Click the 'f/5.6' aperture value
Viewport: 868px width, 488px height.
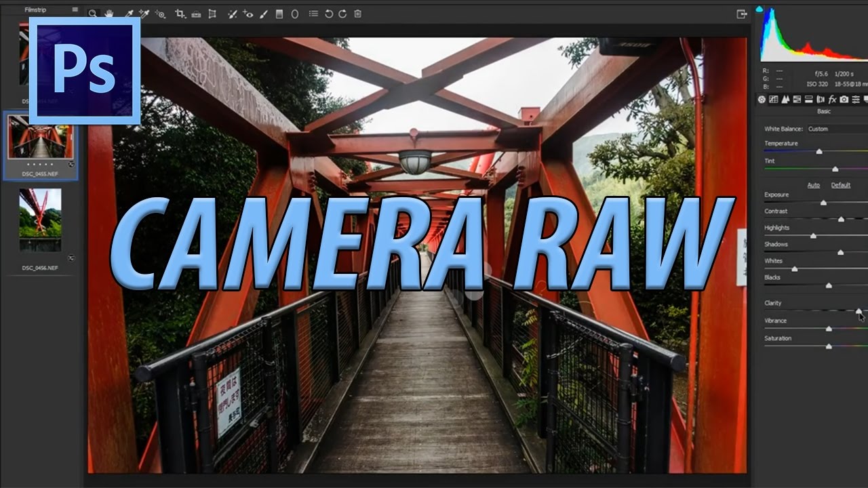(821, 74)
